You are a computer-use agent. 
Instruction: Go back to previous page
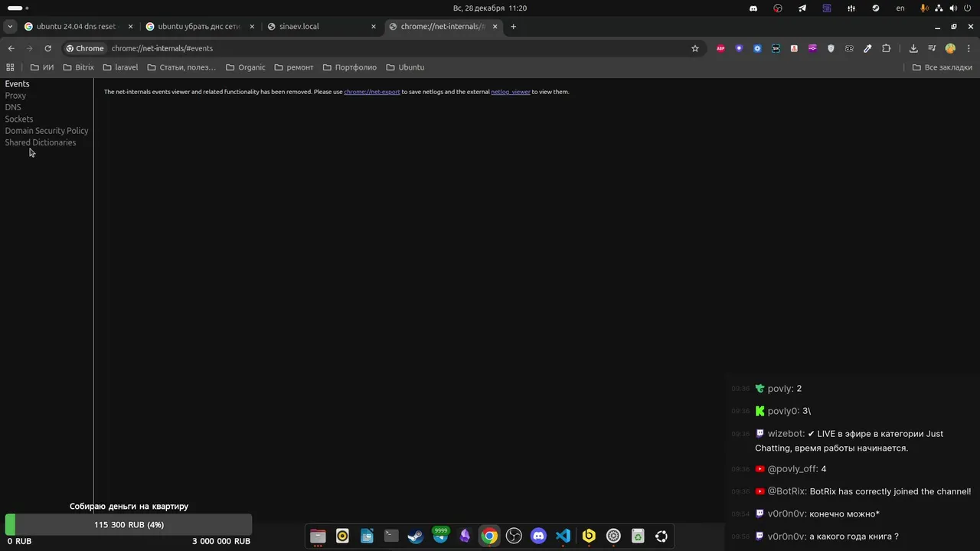[x=11, y=48]
